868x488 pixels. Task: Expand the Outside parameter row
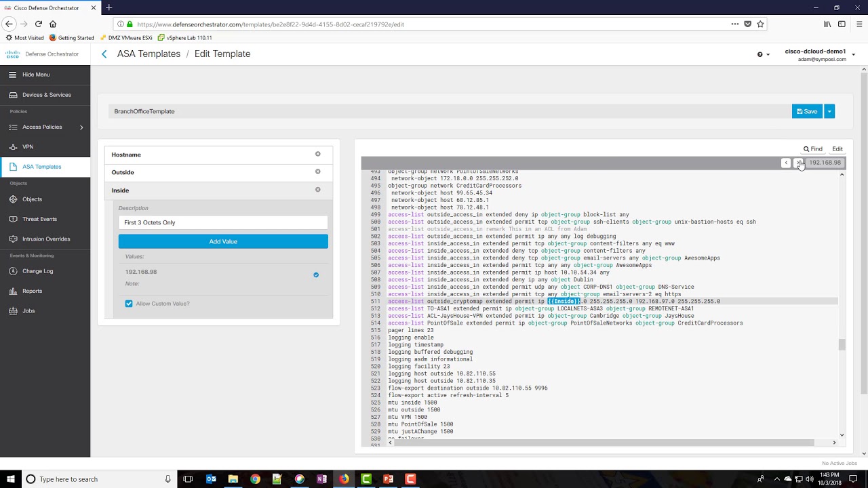tap(218, 172)
